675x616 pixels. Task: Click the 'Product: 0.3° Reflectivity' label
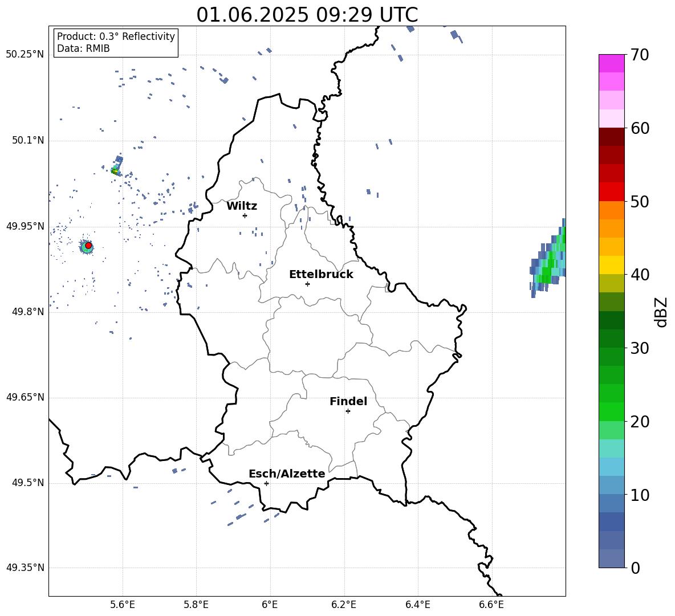116,36
